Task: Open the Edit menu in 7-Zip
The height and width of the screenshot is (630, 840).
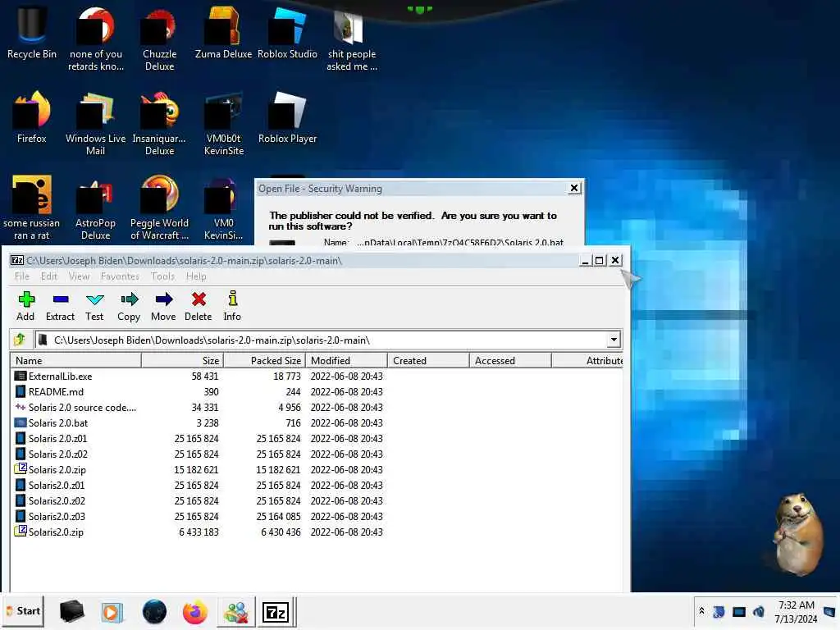Action: tap(48, 276)
